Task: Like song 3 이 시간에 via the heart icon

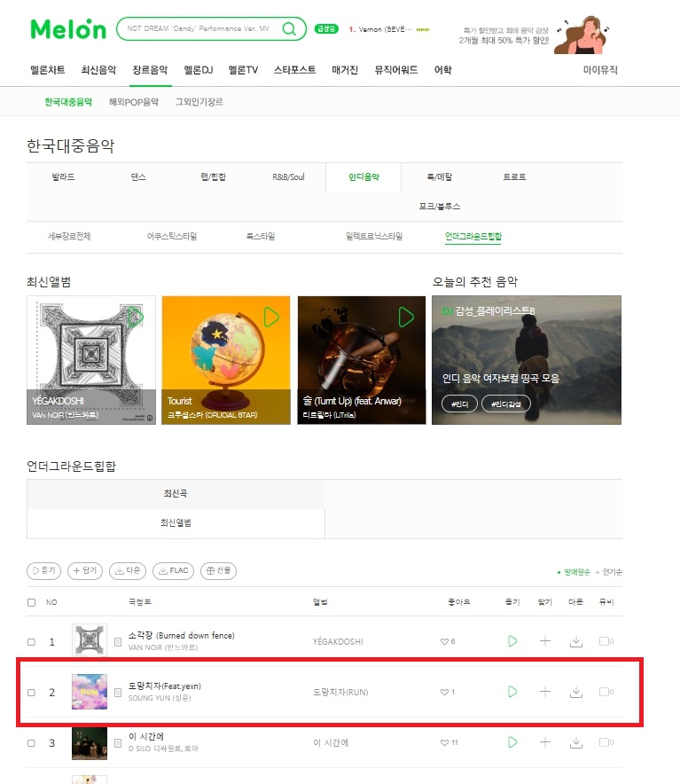Action: (x=444, y=743)
